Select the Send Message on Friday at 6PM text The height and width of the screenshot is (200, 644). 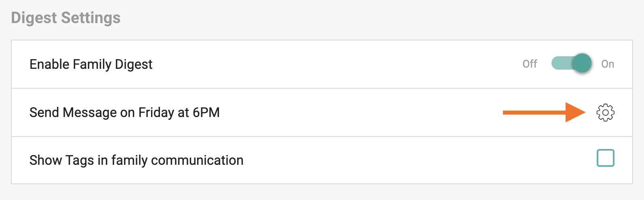click(x=124, y=113)
